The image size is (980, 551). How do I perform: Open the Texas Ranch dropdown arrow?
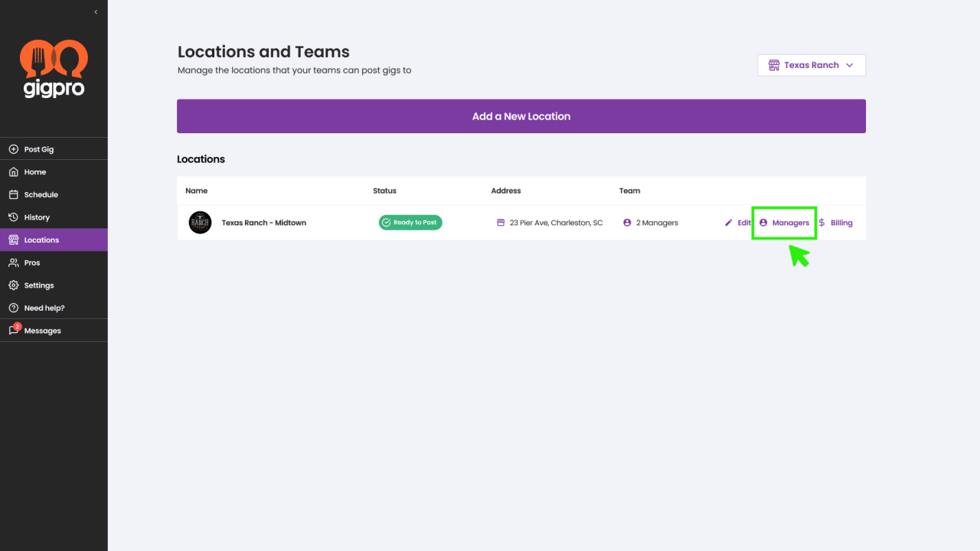point(849,65)
